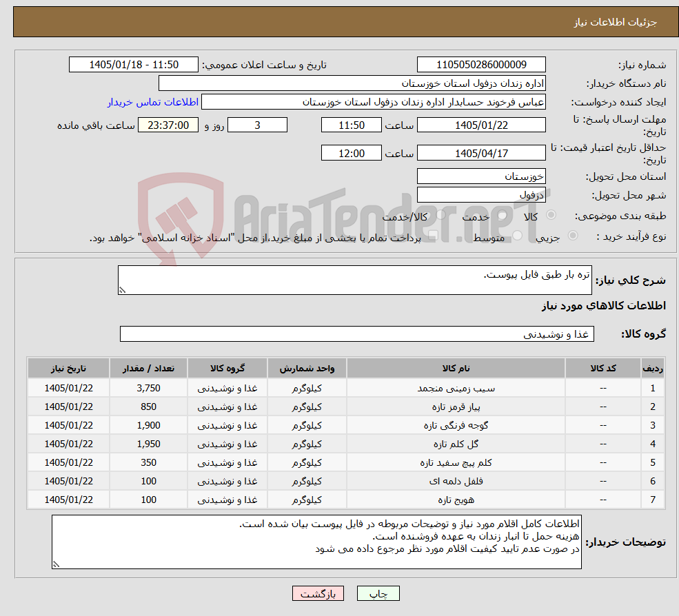
Task: Click the نام کالا column header
Action: pyautogui.click(x=456, y=368)
